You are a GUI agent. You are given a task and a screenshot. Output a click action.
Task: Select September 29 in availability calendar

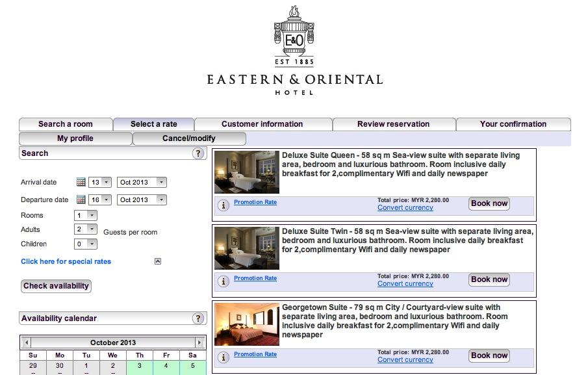click(x=33, y=367)
